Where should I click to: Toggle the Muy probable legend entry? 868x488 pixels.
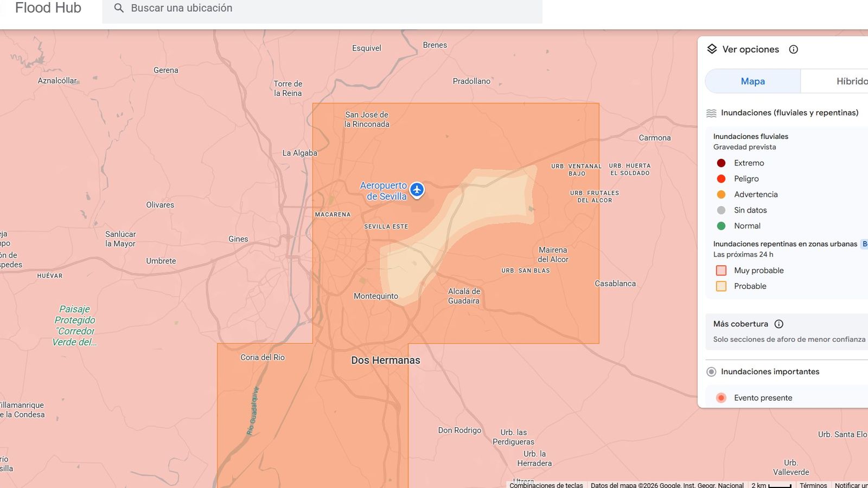pos(721,270)
